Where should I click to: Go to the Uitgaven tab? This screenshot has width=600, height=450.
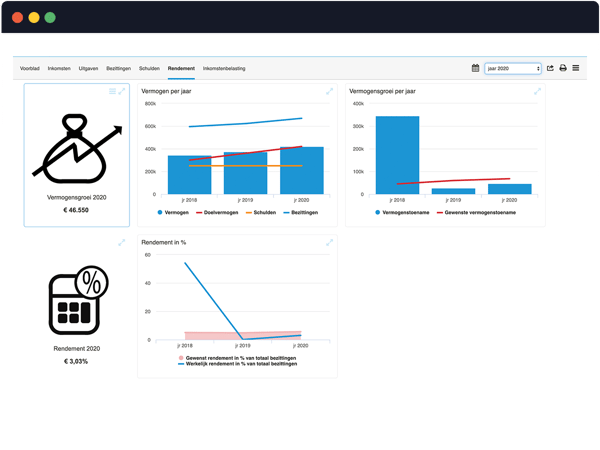(88, 68)
